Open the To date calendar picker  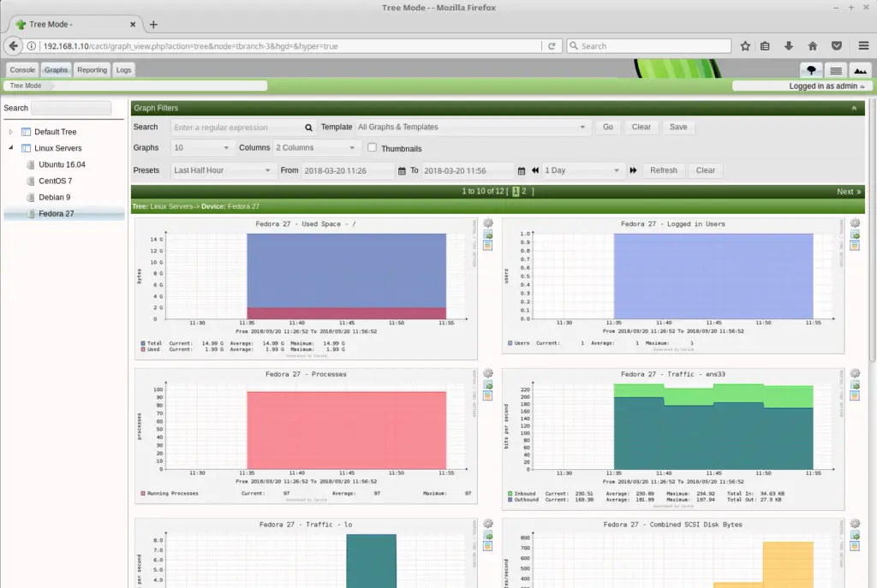pos(522,170)
